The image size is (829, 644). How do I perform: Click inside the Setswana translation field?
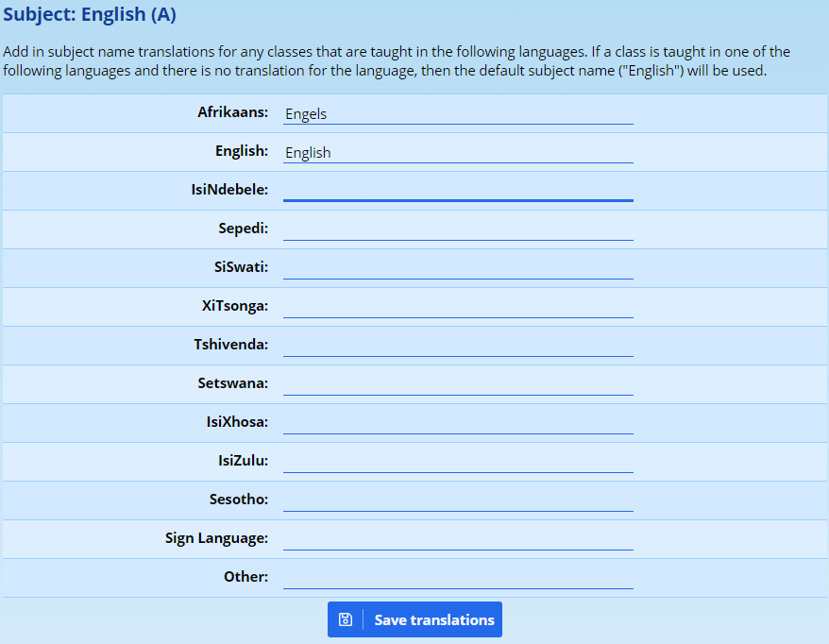click(458, 384)
